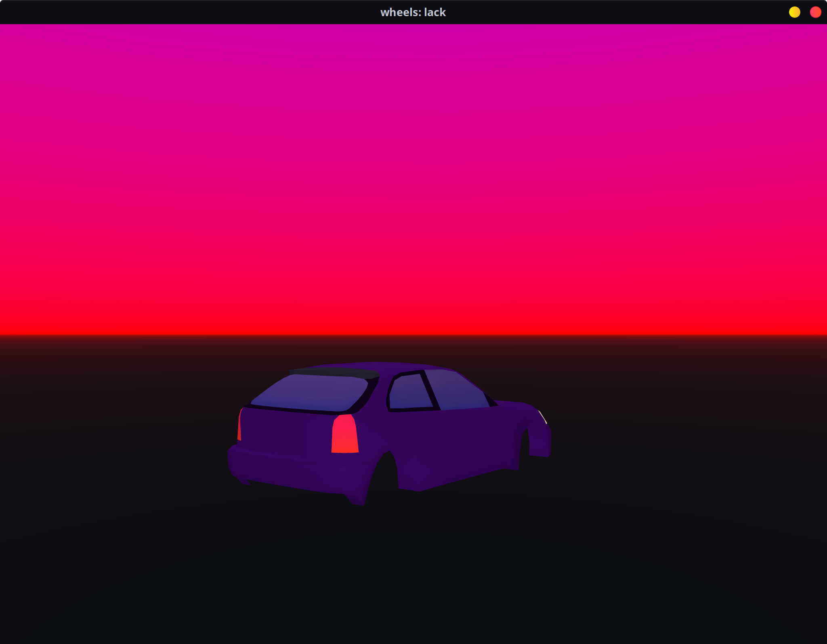The image size is (827, 644).
Task: Click the dark ground below the car
Action: (413, 573)
